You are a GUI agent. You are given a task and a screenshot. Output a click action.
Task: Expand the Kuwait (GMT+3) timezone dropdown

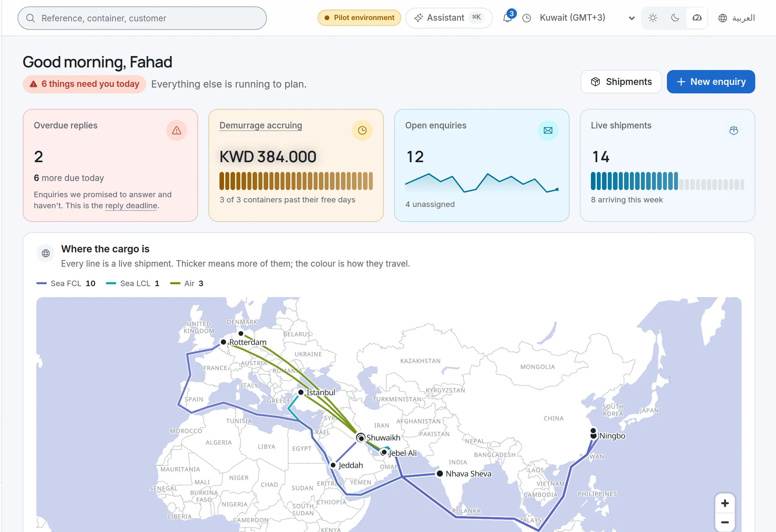point(587,18)
